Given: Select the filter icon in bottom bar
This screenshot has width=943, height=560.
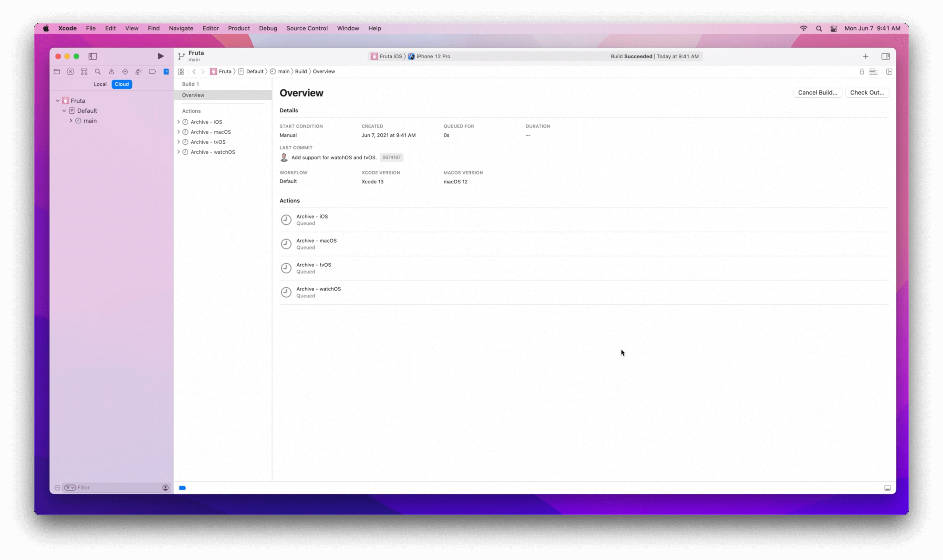Looking at the screenshot, I should coord(69,487).
